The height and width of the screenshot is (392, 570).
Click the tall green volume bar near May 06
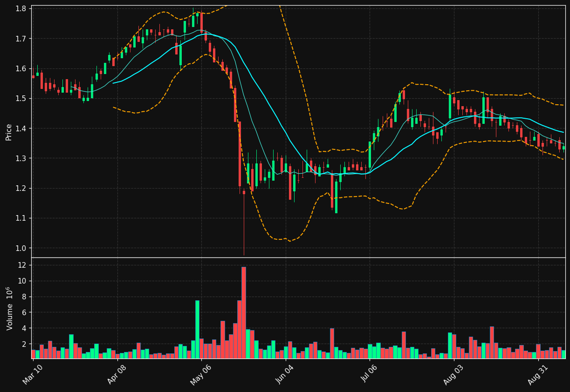[x=197, y=329]
